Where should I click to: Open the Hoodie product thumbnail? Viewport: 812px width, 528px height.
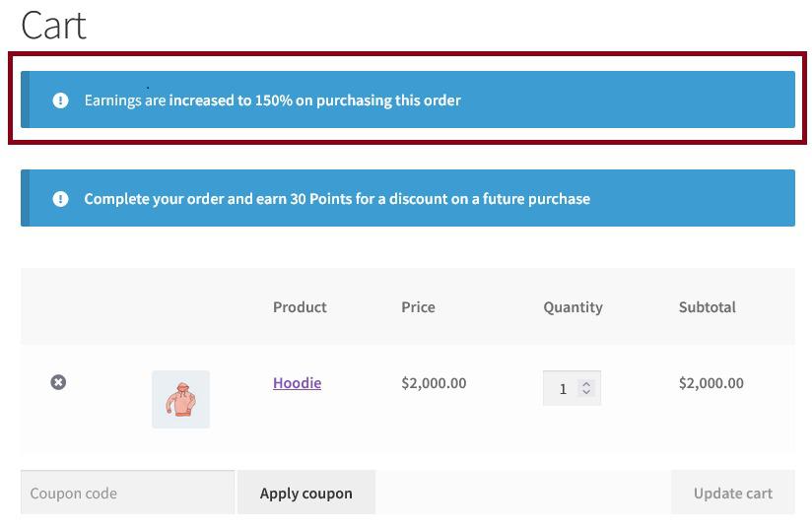coord(180,399)
